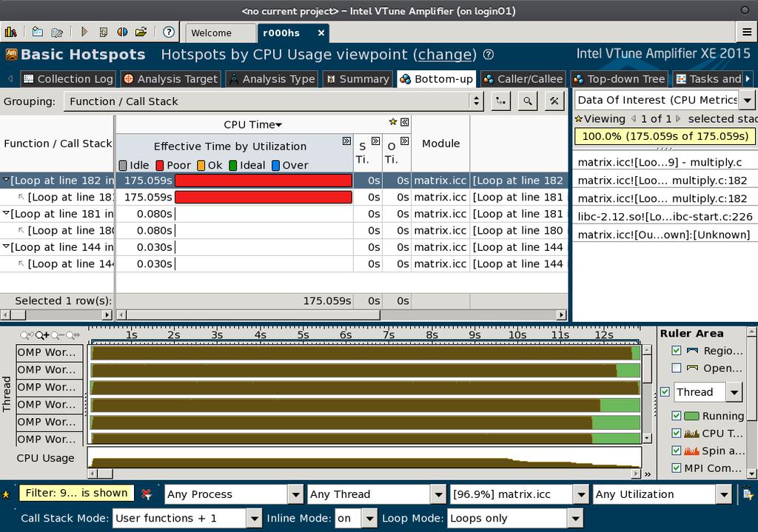Click the New Project toolbar icon
This screenshot has width=758, height=532.
tap(37, 33)
